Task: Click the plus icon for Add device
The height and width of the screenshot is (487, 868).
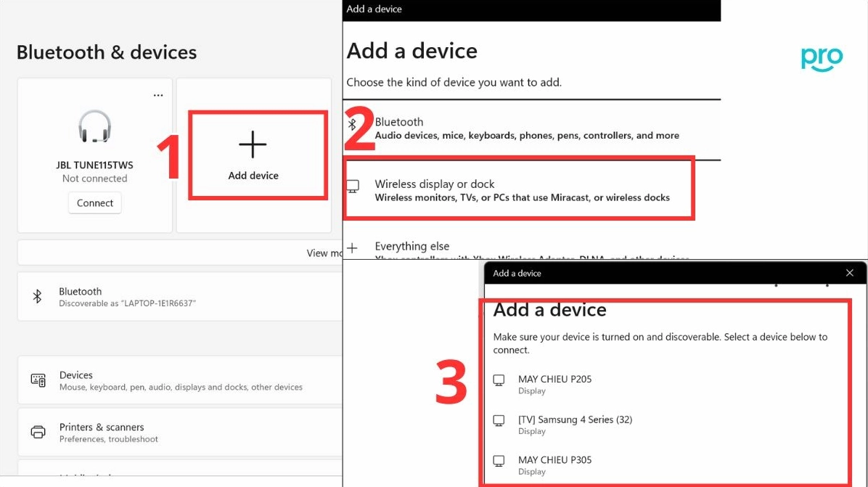Action: point(253,146)
